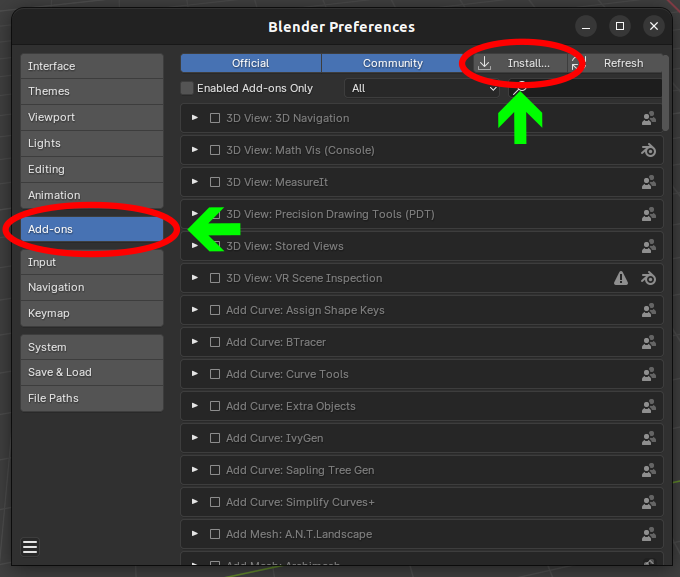Screen dimensions: 680x577
Task: Expand Simplify Curves+ add-on details
Action: 195,502
